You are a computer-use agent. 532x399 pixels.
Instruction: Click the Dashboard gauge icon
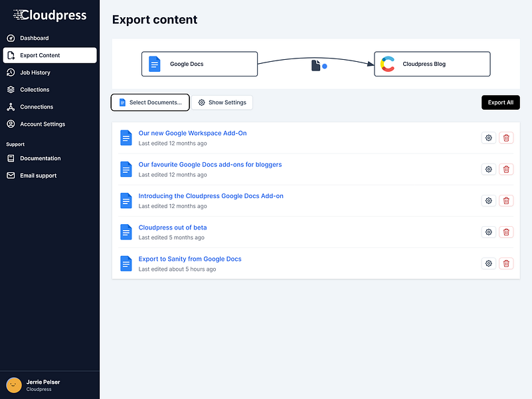[11, 38]
